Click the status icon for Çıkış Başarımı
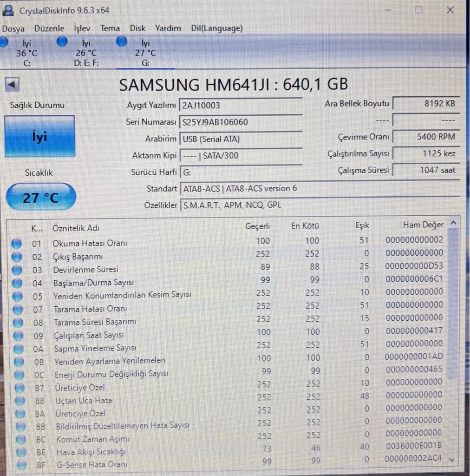Image resolution: width=470 pixels, height=476 pixels. (17, 257)
